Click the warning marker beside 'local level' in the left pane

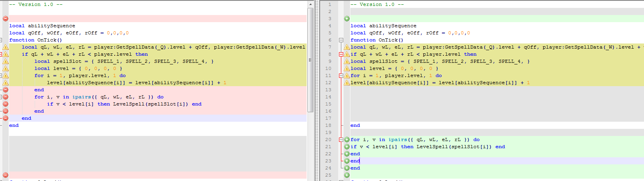point(6,68)
